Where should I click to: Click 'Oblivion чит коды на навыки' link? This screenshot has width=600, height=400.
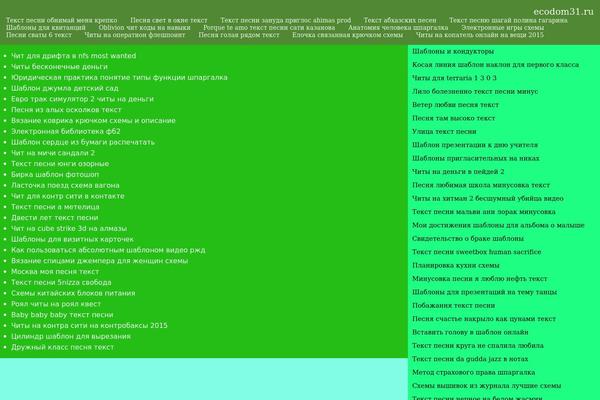click(144, 28)
